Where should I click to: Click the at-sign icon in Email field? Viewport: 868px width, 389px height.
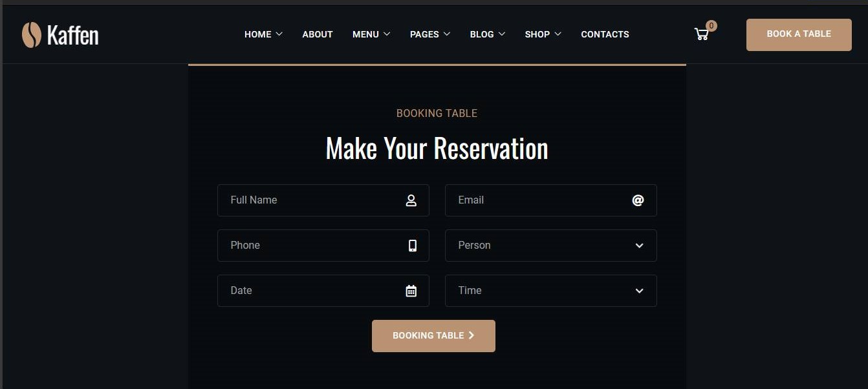pyautogui.click(x=638, y=200)
